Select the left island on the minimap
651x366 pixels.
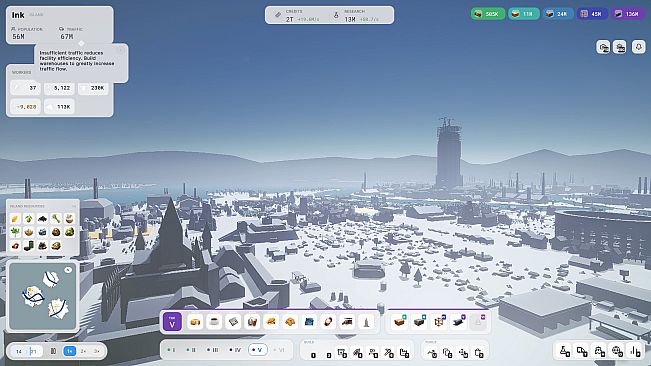[33, 296]
